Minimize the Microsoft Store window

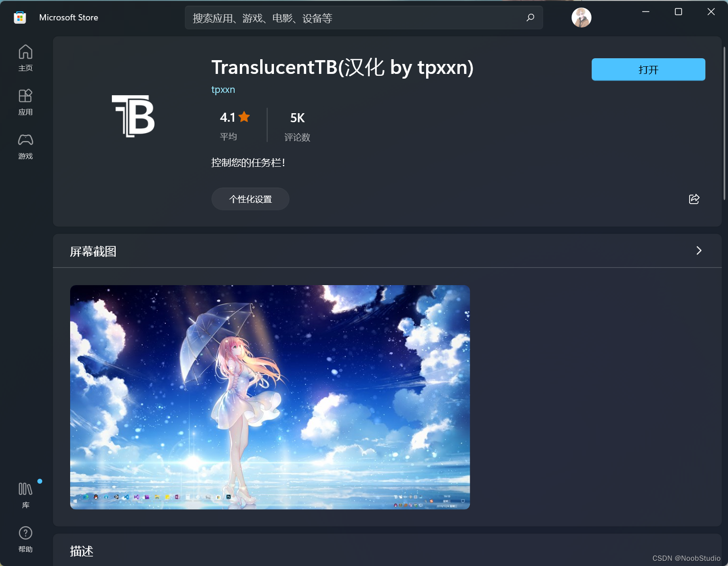646,12
